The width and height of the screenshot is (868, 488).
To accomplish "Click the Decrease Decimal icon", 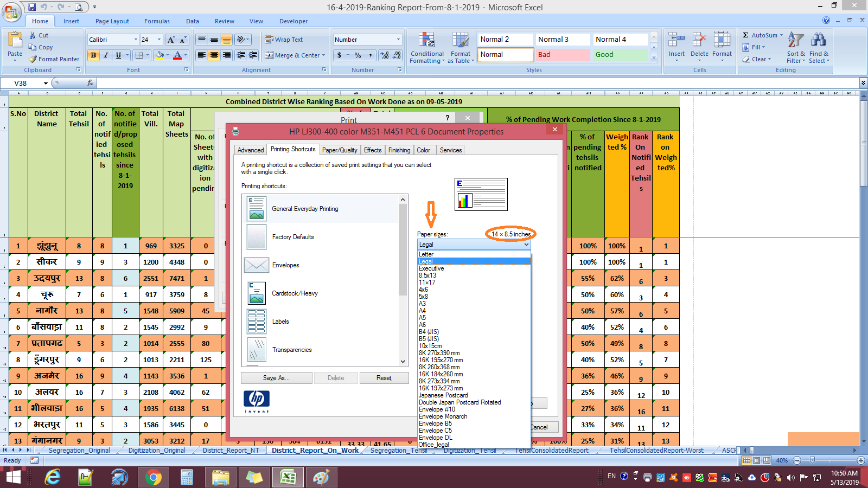I will tap(397, 55).
